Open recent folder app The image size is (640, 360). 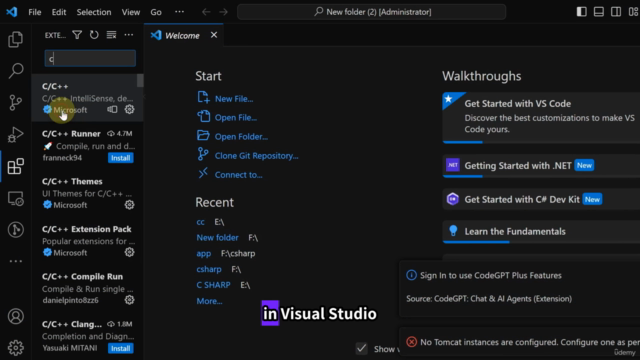coord(204,253)
